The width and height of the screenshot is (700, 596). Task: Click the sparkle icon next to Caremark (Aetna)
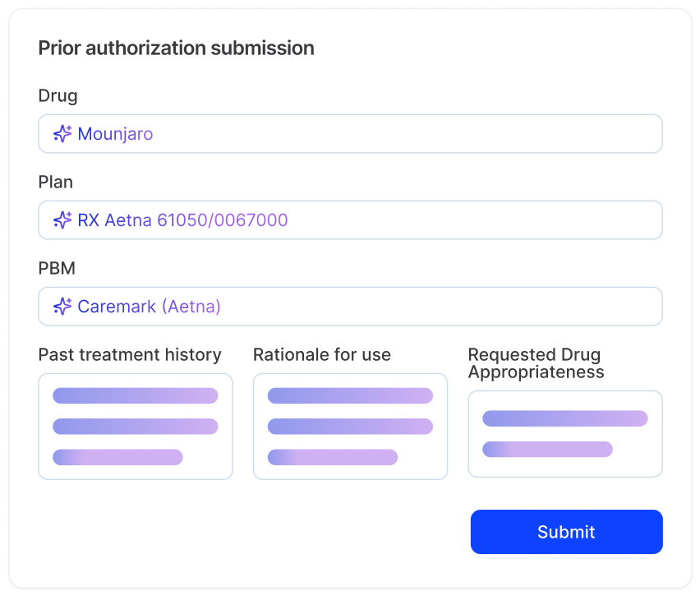[61, 306]
